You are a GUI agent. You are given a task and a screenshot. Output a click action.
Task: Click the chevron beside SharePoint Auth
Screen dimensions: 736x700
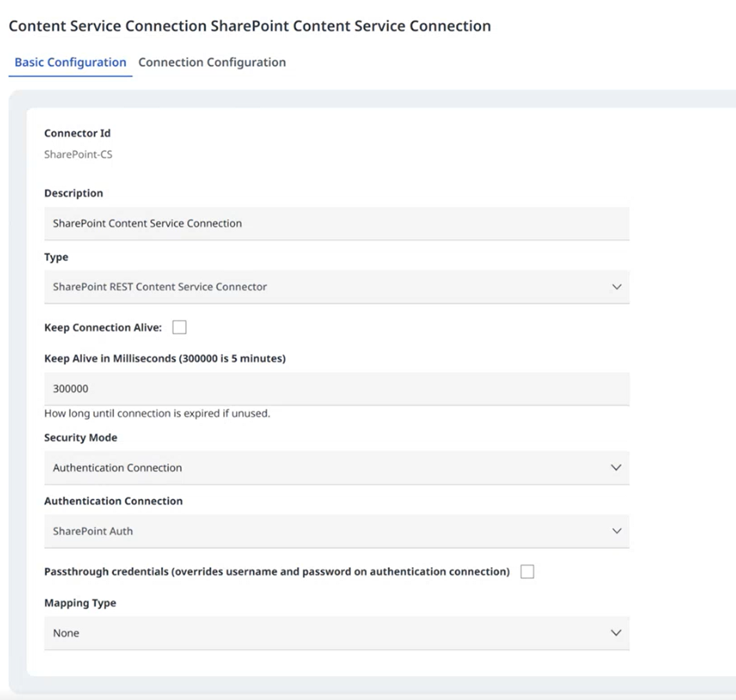pos(616,531)
